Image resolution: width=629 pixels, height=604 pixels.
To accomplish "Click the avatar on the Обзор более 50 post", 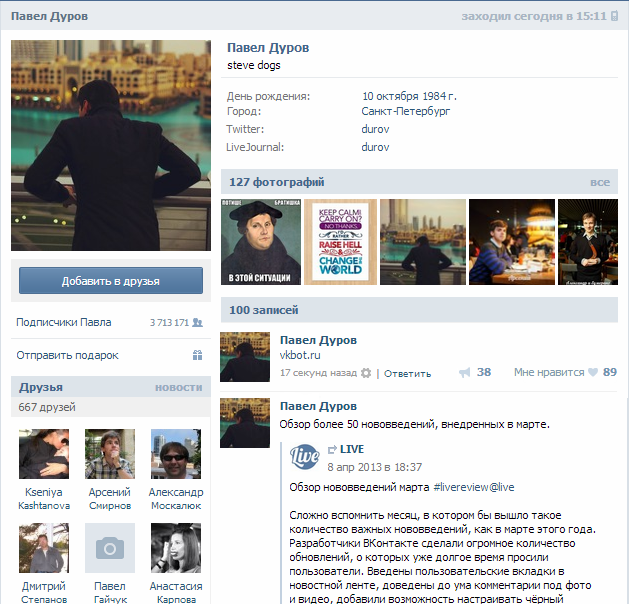I will 245,423.
